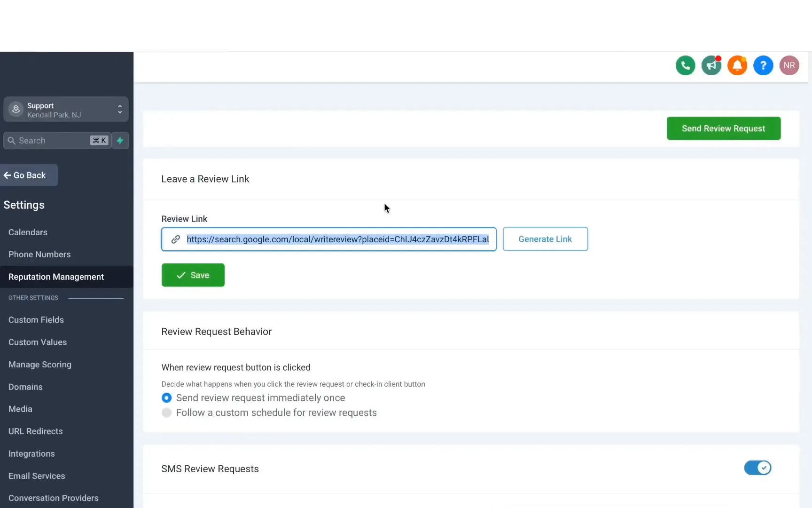Click into the Review Link URL field

pos(329,239)
